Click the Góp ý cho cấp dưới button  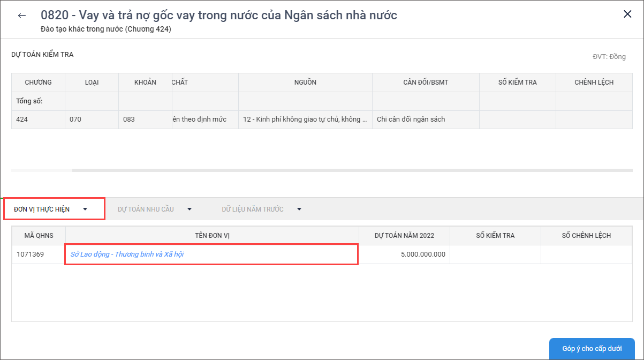[592, 349]
